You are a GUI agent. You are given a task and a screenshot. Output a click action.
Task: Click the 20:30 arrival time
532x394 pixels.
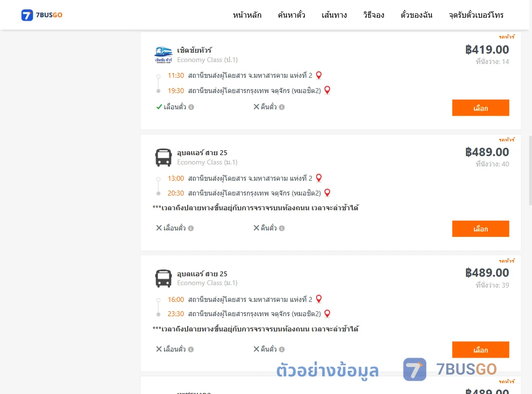click(x=176, y=193)
